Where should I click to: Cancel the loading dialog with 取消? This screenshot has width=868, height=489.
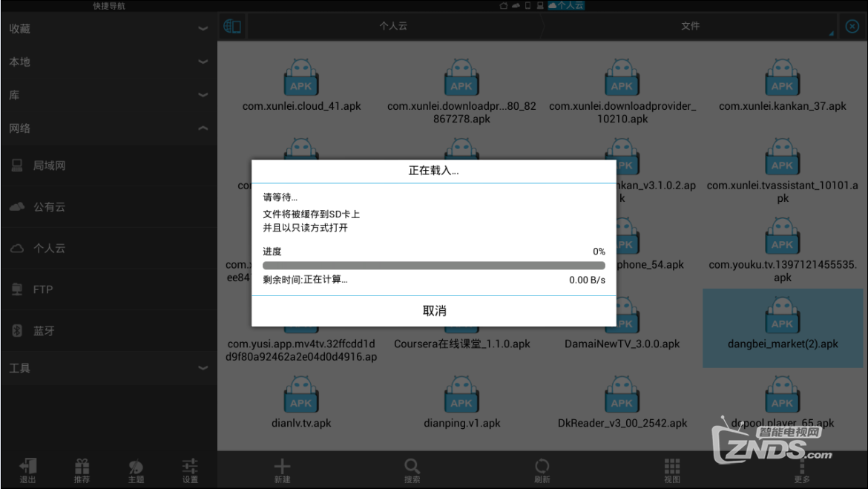pos(434,311)
